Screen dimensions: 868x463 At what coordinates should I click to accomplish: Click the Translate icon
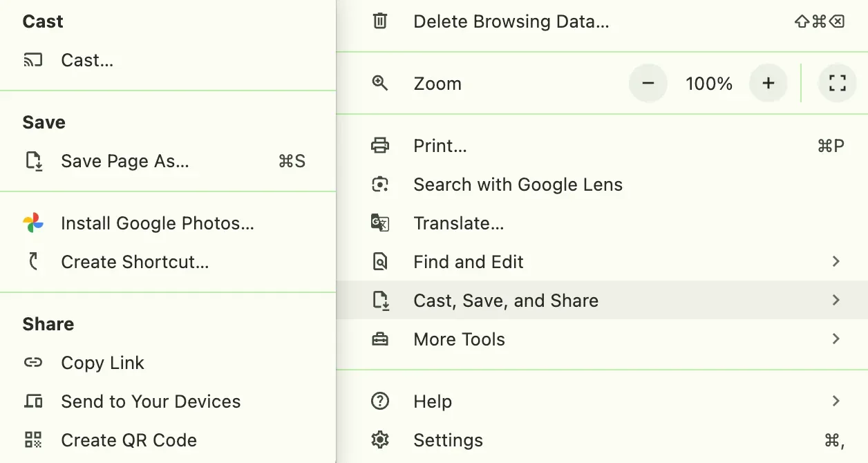[380, 223]
